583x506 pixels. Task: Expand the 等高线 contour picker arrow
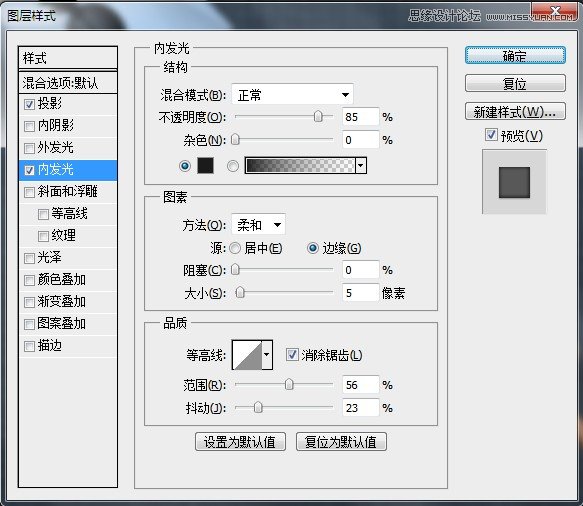tap(267, 354)
